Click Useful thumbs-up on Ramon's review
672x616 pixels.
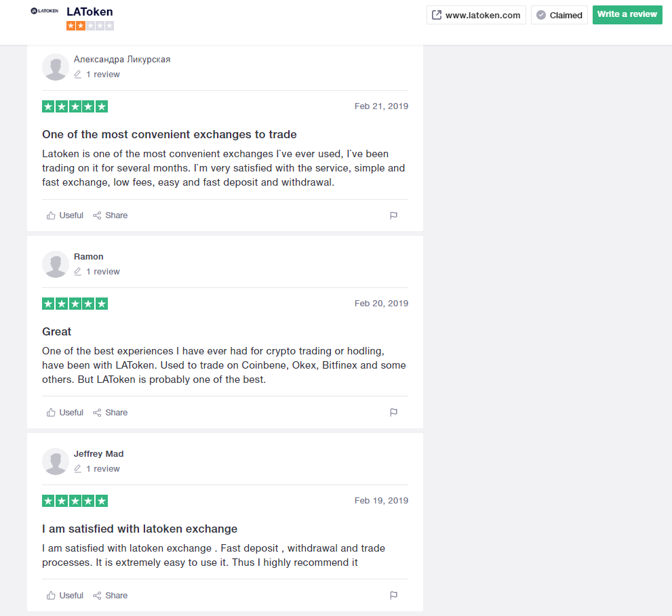tap(64, 413)
